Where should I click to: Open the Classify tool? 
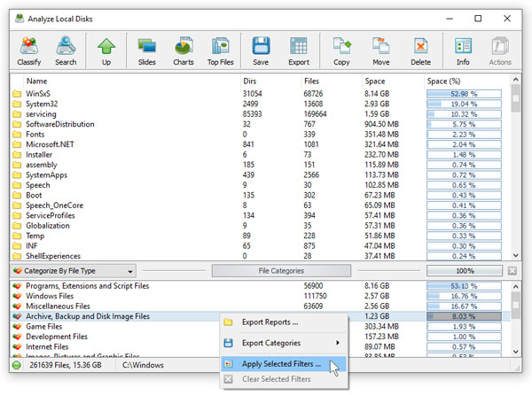(x=29, y=51)
